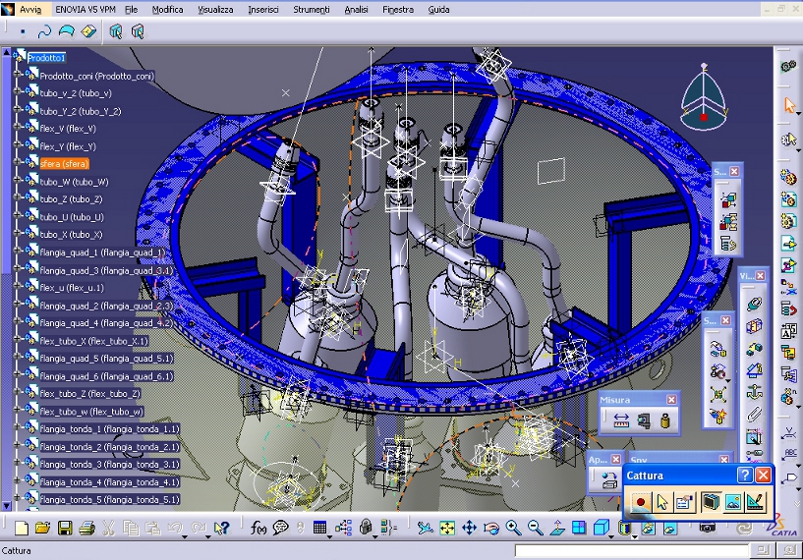This screenshot has height=560, width=803.
Task: Select the Pan arrows icon
Action: 469,528
